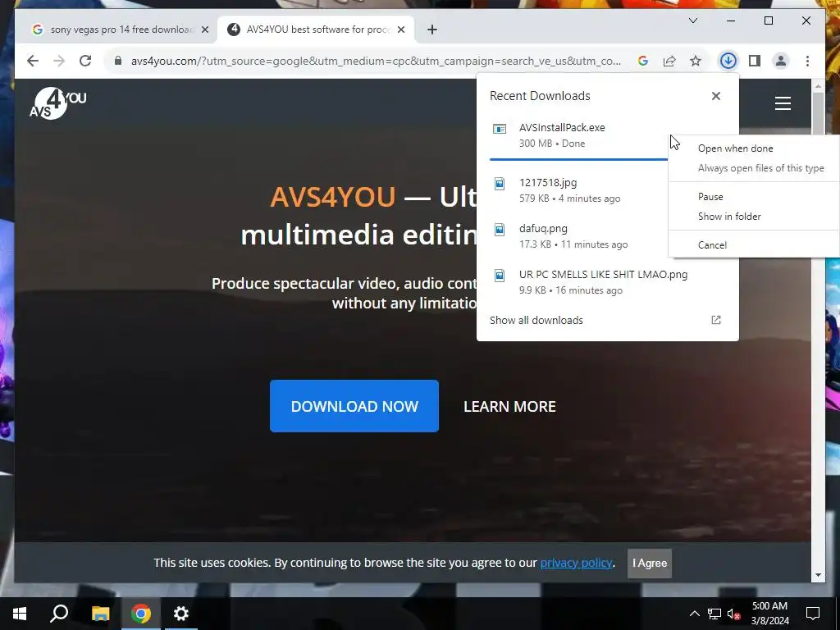Bookmark this page with the star icon
The image size is (840, 630).
(696, 61)
